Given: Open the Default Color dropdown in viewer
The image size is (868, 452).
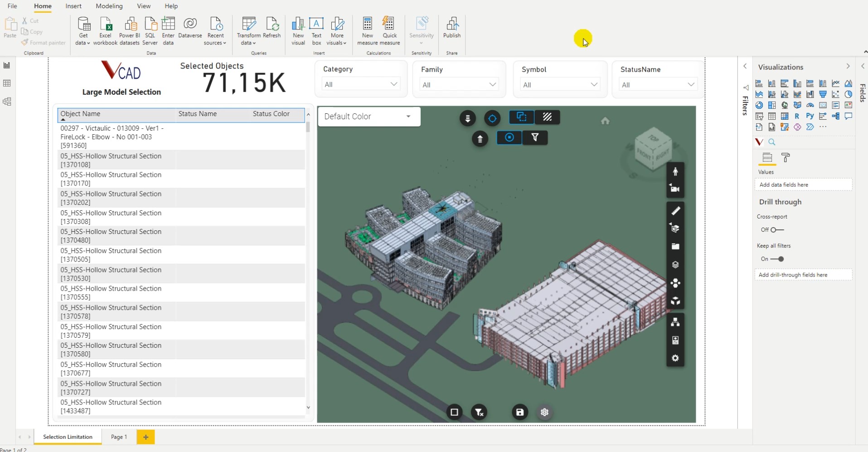Looking at the screenshot, I should (x=369, y=117).
